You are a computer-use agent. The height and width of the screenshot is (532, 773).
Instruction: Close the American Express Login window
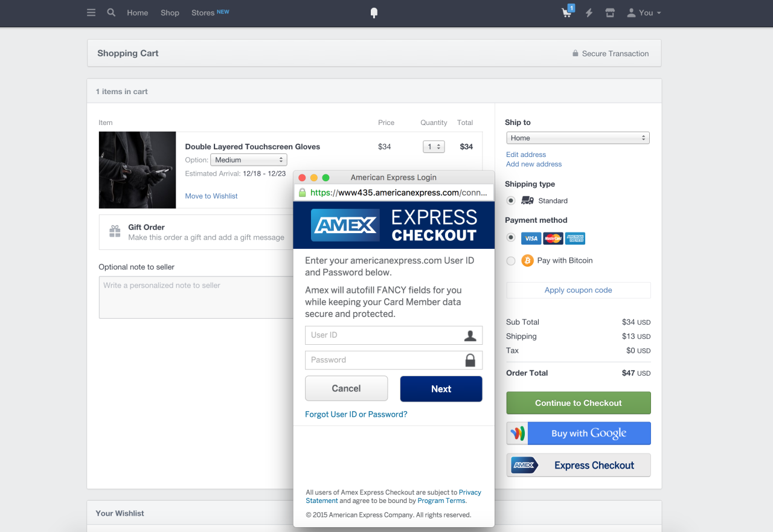(302, 178)
